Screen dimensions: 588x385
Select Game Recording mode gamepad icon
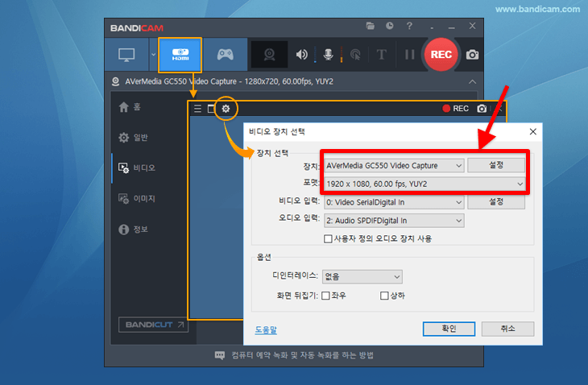coord(225,55)
